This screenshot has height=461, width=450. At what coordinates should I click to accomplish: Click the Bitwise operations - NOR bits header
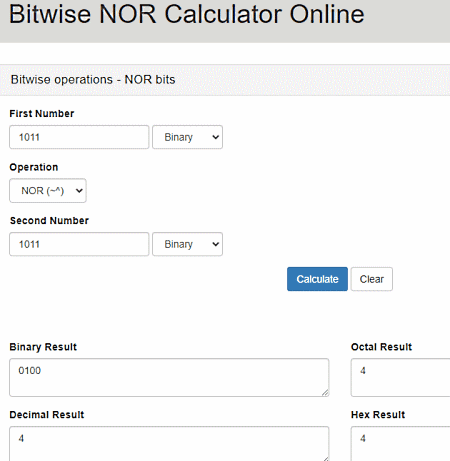[x=93, y=80]
